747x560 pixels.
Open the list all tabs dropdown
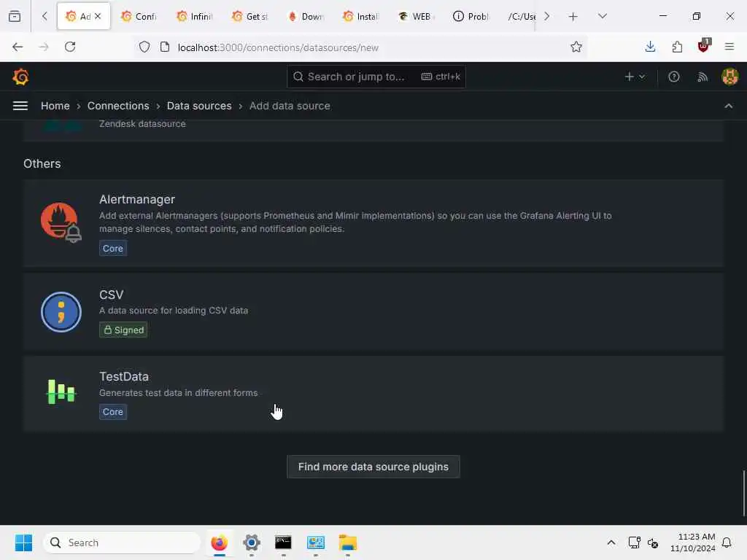[x=602, y=16]
